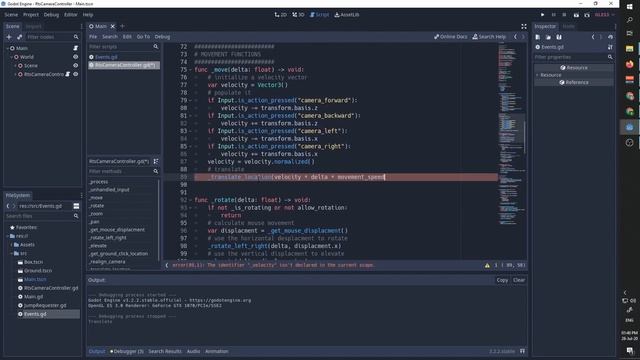640x360 pixels.
Task: Click the Search Help button
Action: (x=489, y=37)
